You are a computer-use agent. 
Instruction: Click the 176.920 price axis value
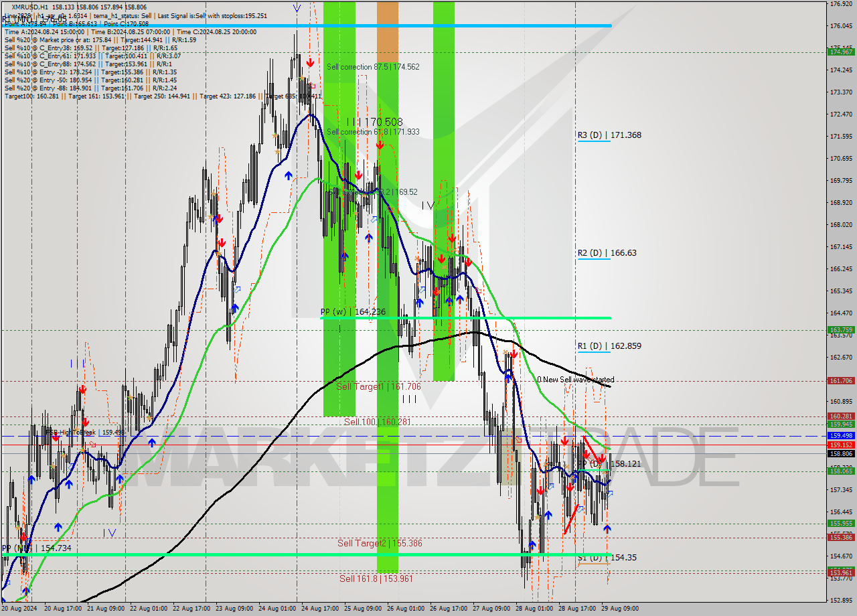[841, 3]
